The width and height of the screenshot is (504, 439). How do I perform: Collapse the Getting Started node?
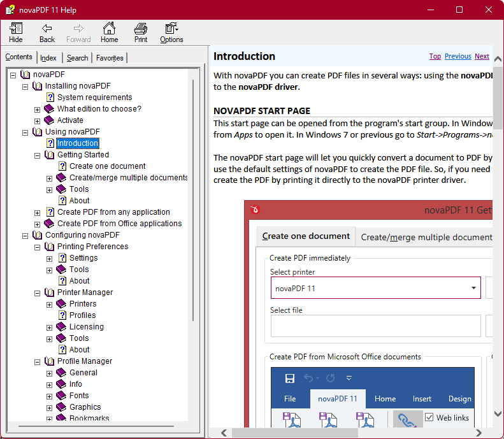click(38, 156)
